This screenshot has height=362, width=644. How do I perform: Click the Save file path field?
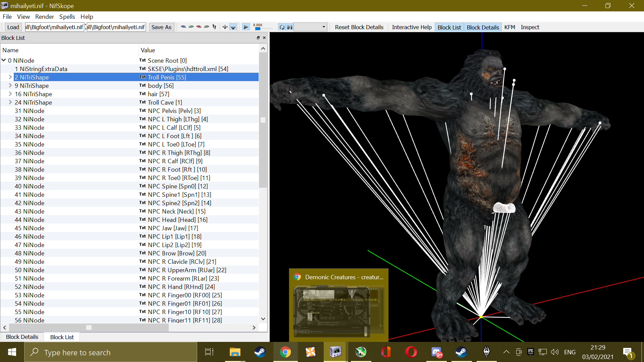[116, 27]
